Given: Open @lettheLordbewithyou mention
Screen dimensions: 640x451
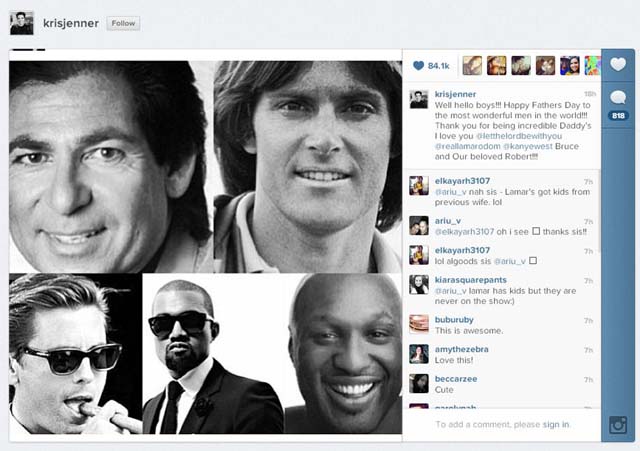Looking at the screenshot, I should [x=519, y=136].
